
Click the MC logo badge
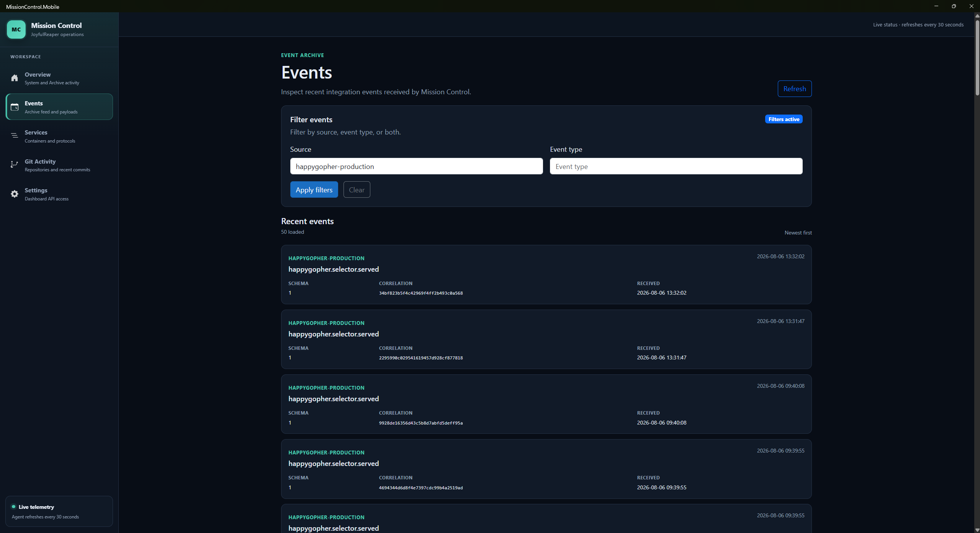tap(16, 30)
